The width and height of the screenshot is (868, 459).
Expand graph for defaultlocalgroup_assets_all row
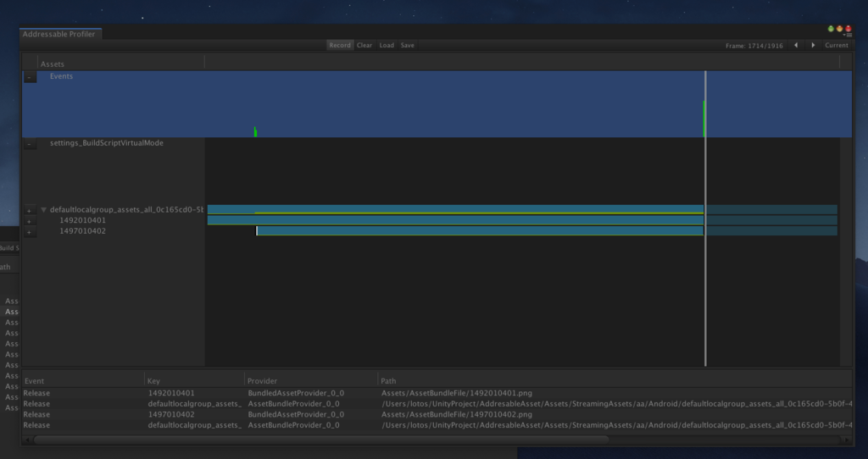point(30,211)
